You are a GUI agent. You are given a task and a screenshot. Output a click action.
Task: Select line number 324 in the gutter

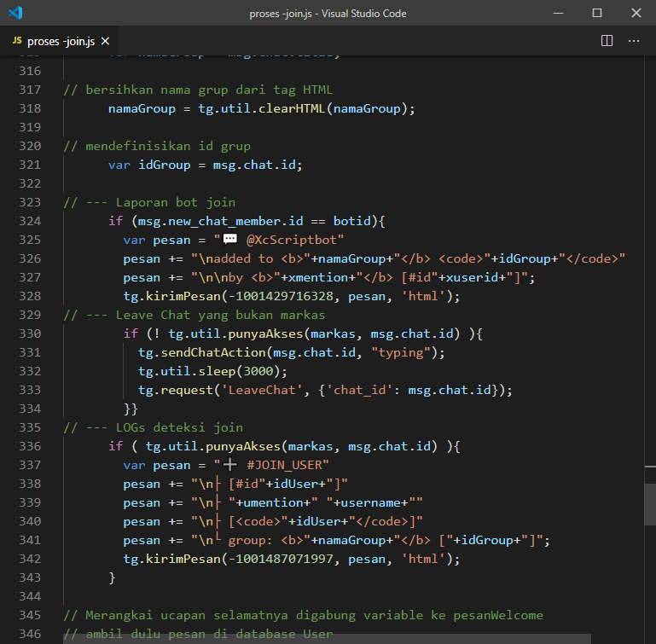pos(29,221)
